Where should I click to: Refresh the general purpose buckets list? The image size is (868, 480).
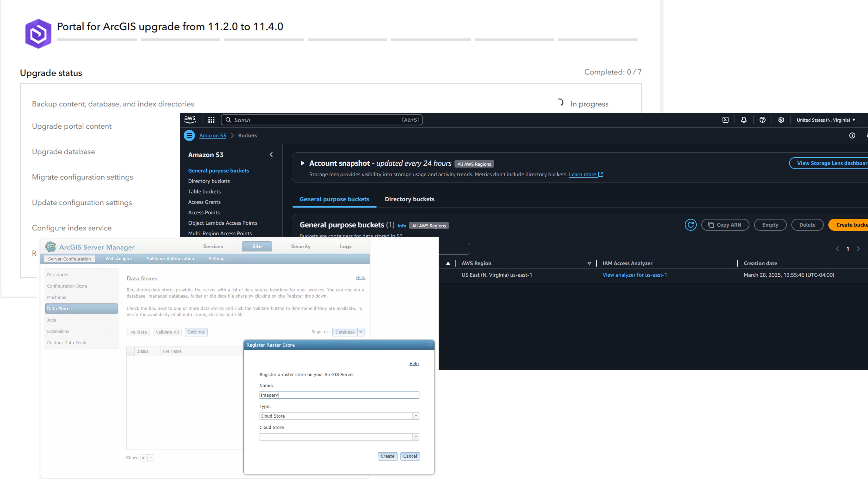[690, 225]
